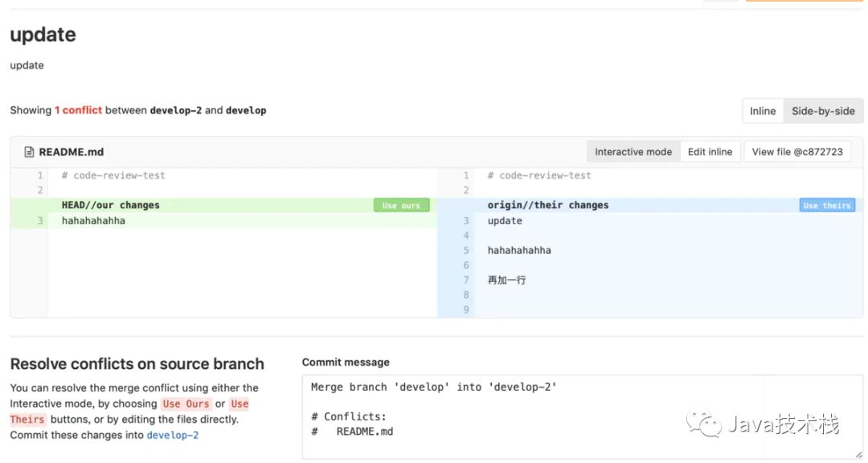This screenshot has height=463, width=868.
Task: Click the blue Use theirs button
Action: tap(826, 206)
